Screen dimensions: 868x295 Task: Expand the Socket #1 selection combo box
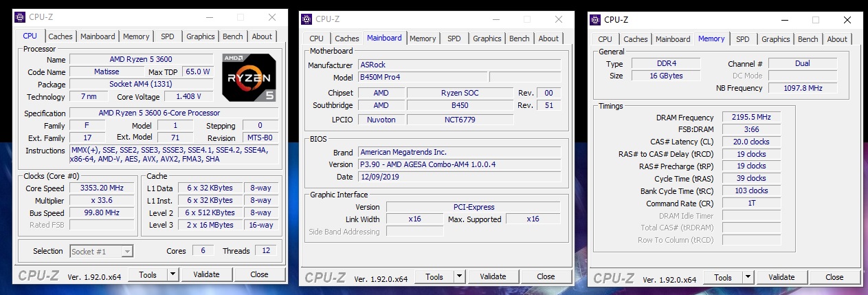127,251
